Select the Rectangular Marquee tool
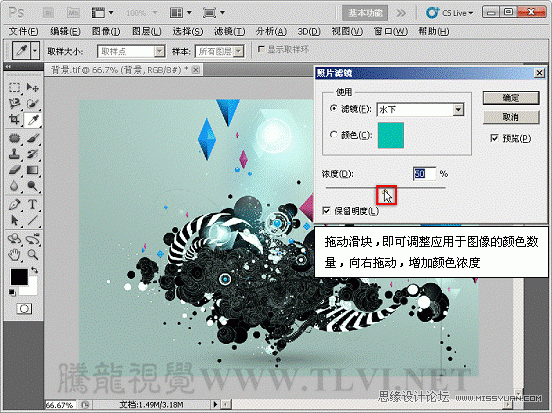Screen dimensions: 552x413 14,87
